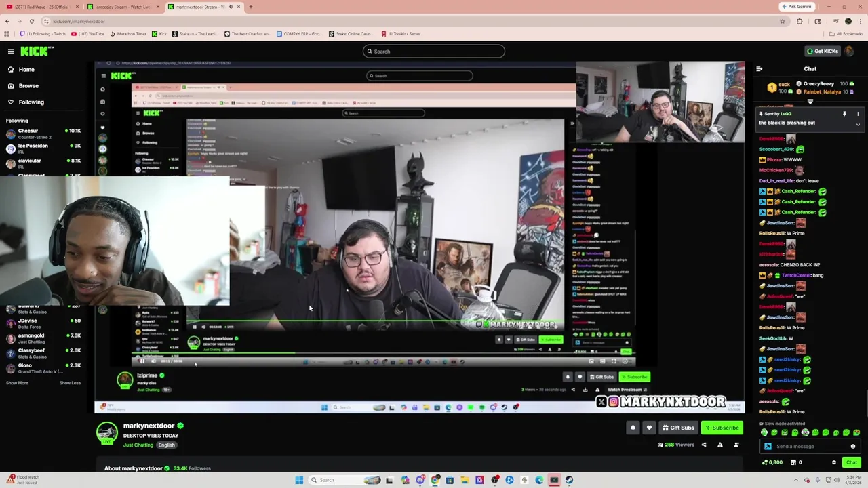This screenshot has width=868, height=488.
Task: Open the All Bookmarks folder
Action: 846,33
